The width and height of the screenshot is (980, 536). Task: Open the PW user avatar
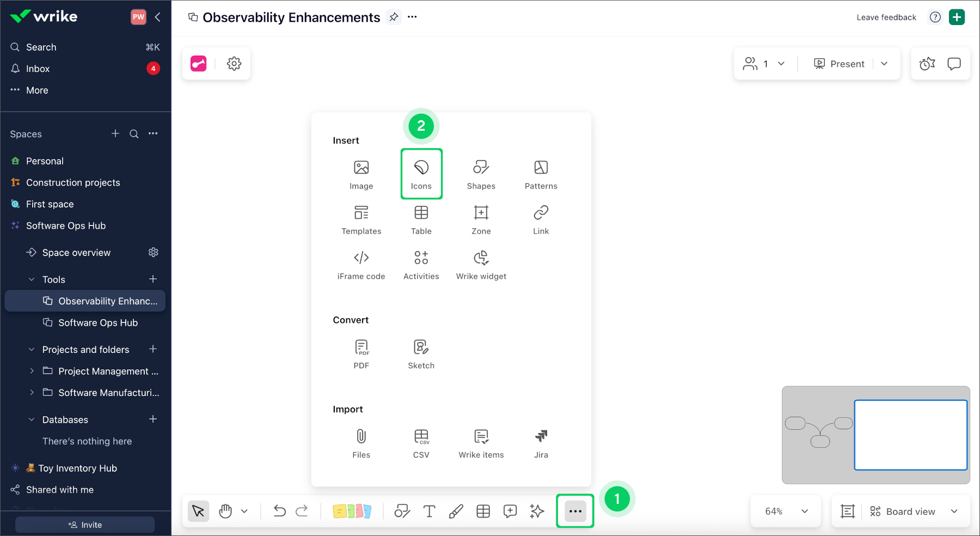[139, 17]
